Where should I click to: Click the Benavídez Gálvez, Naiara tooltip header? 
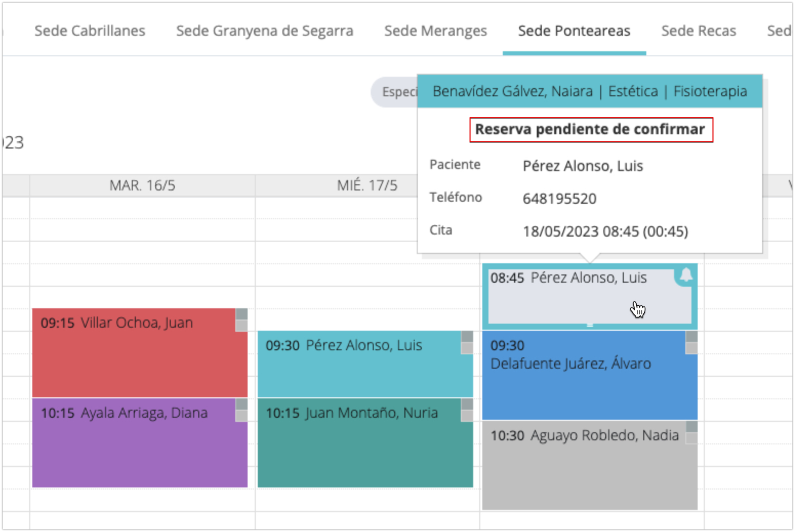tap(589, 91)
